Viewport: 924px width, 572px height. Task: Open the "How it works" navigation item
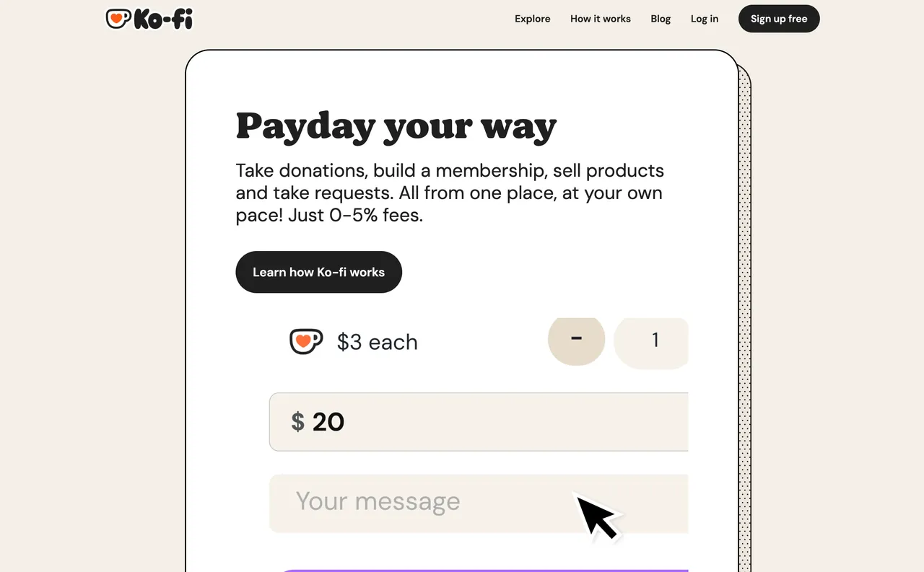600,19
